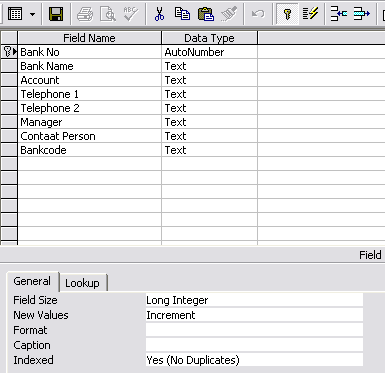Viewport: 385px width, 373px height.
Task: Click the Cut scissors icon
Action: tap(160, 14)
